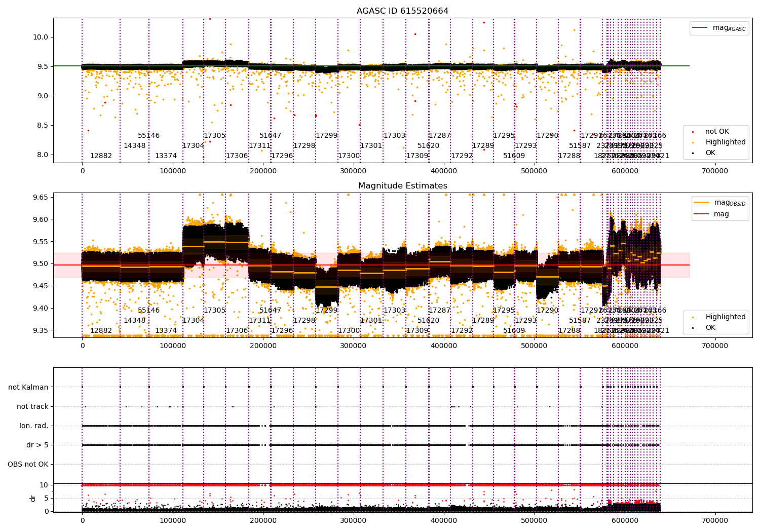This screenshot has height=532, width=760.
Task: Click the y-axis tick '8.0'
Action: tap(43, 155)
